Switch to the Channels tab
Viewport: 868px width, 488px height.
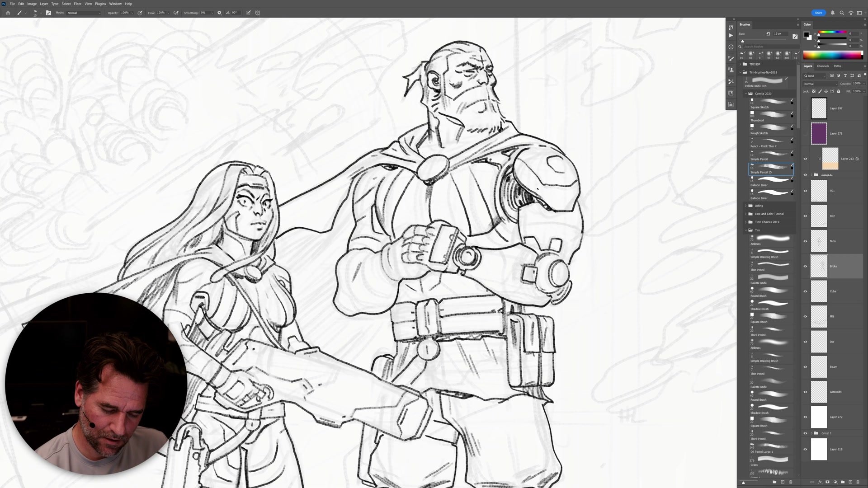(x=823, y=66)
